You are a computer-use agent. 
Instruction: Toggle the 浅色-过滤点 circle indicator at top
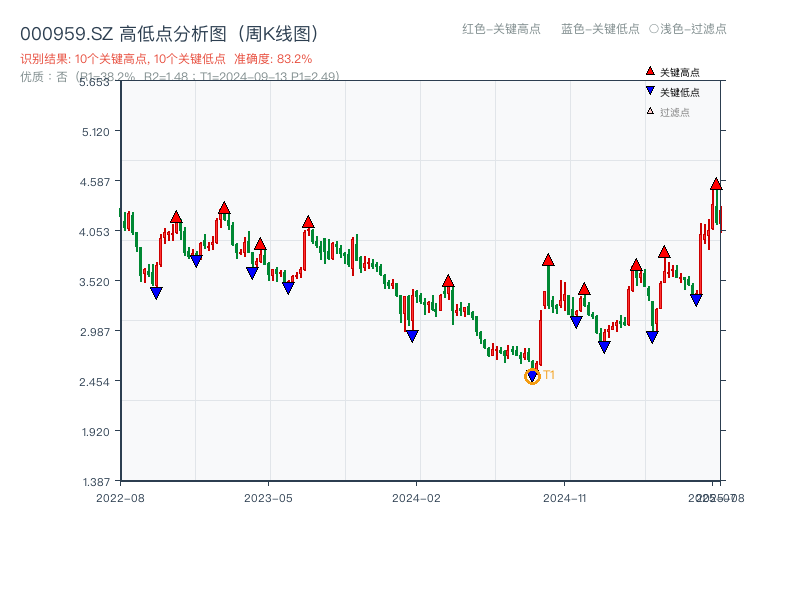click(x=654, y=29)
